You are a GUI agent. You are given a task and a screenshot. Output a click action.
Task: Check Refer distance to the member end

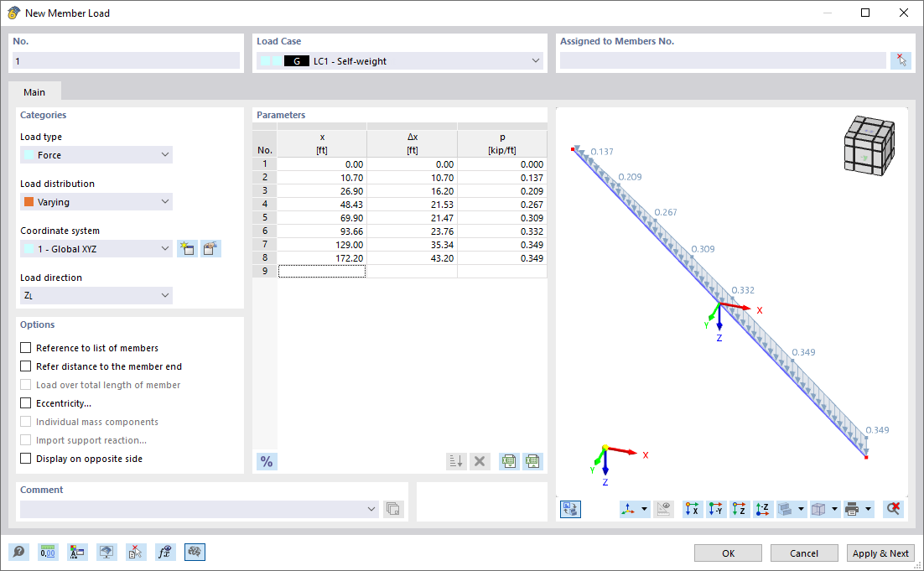pyautogui.click(x=25, y=366)
